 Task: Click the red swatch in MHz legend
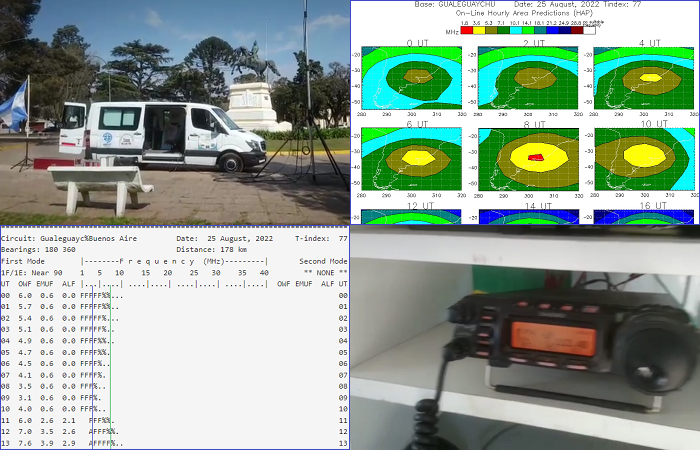click(466, 30)
